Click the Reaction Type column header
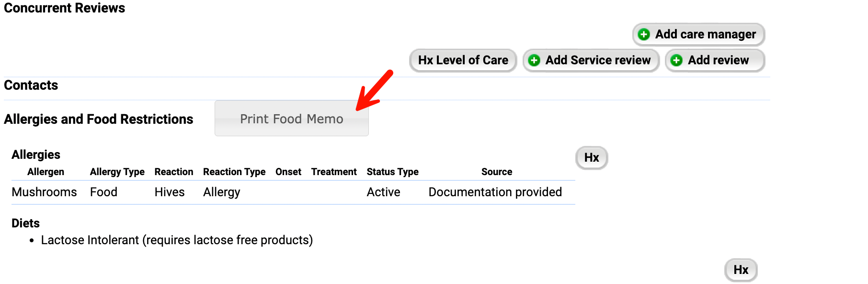 (234, 172)
